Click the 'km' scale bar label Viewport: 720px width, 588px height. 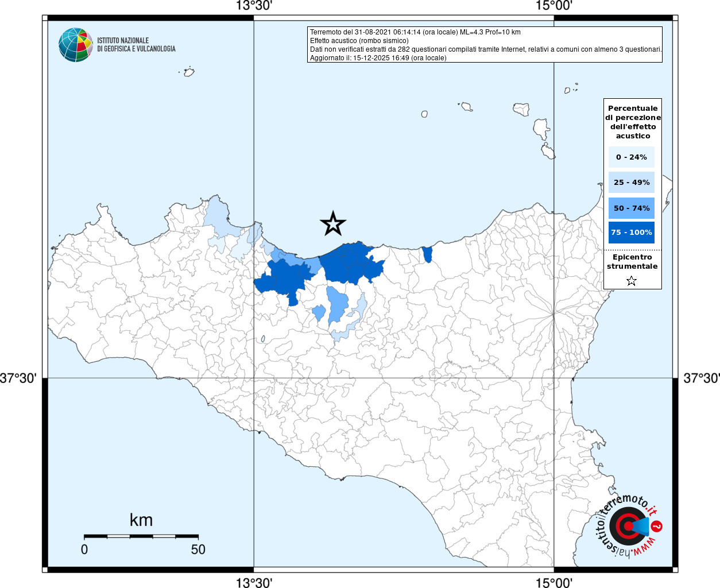click(x=141, y=520)
